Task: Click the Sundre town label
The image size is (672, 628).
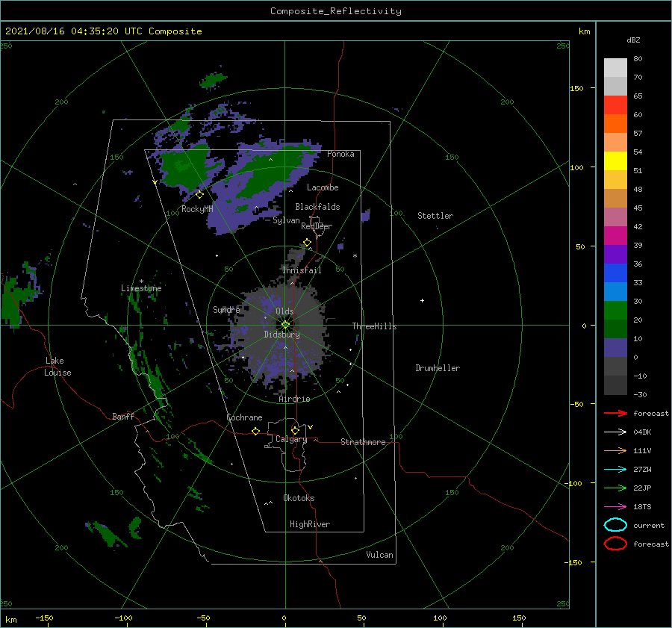Action: click(226, 309)
